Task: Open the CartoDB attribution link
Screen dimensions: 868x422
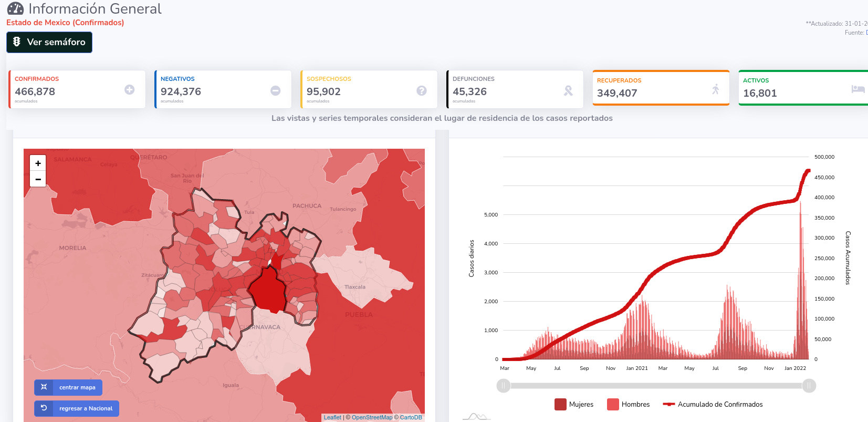Action: 411,417
